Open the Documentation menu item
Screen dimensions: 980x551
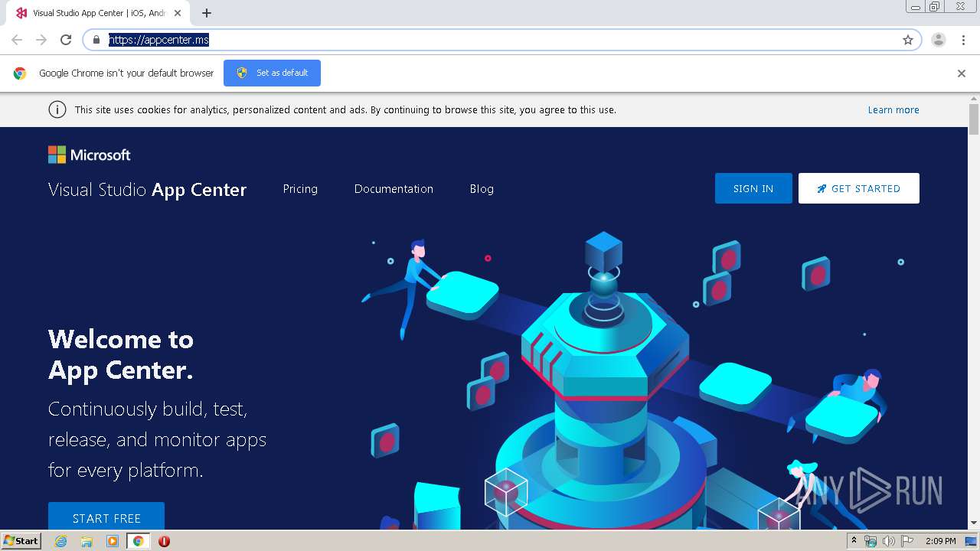tap(394, 189)
